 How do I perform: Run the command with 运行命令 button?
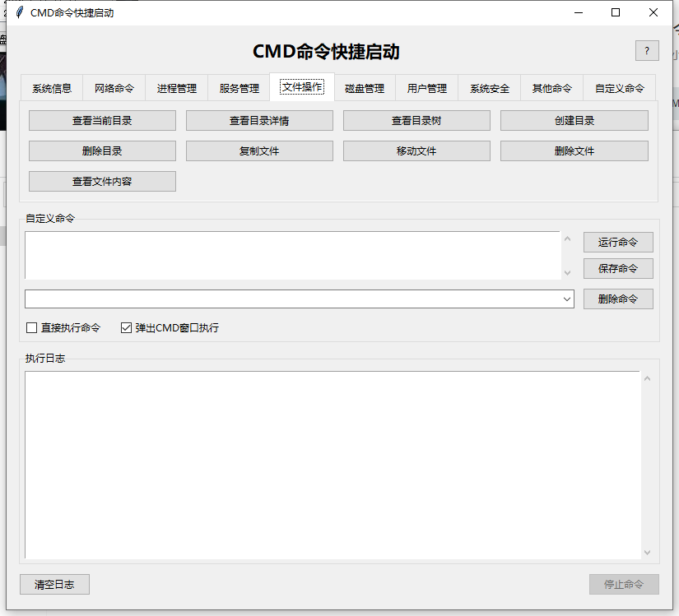pos(618,242)
